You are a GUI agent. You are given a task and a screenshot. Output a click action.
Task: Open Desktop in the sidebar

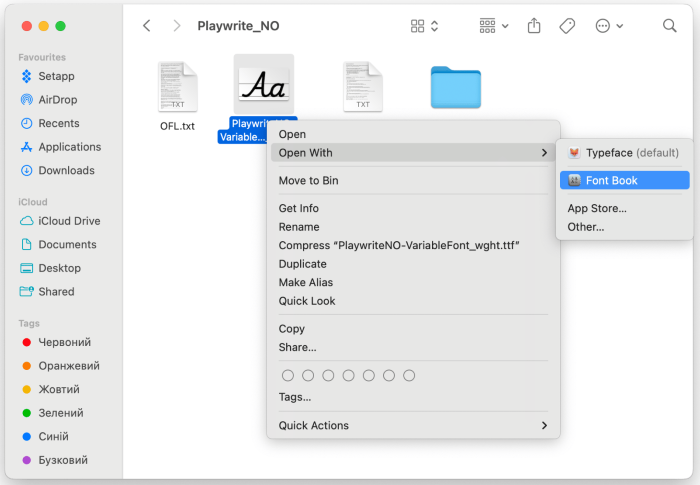point(50,268)
